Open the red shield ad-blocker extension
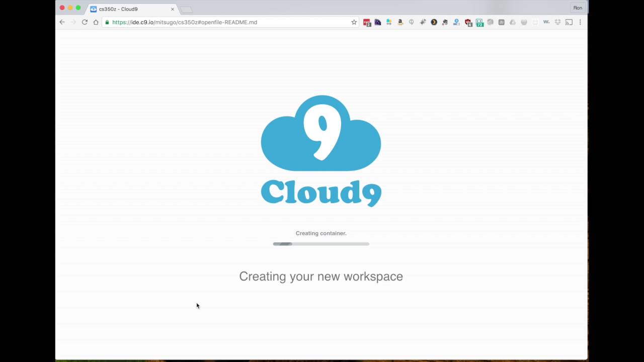 [x=468, y=23]
